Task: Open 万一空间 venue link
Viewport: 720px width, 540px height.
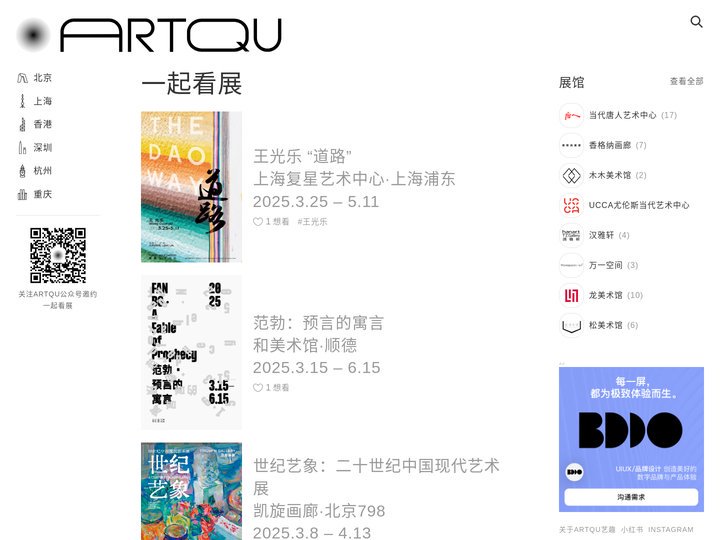Action: click(605, 265)
